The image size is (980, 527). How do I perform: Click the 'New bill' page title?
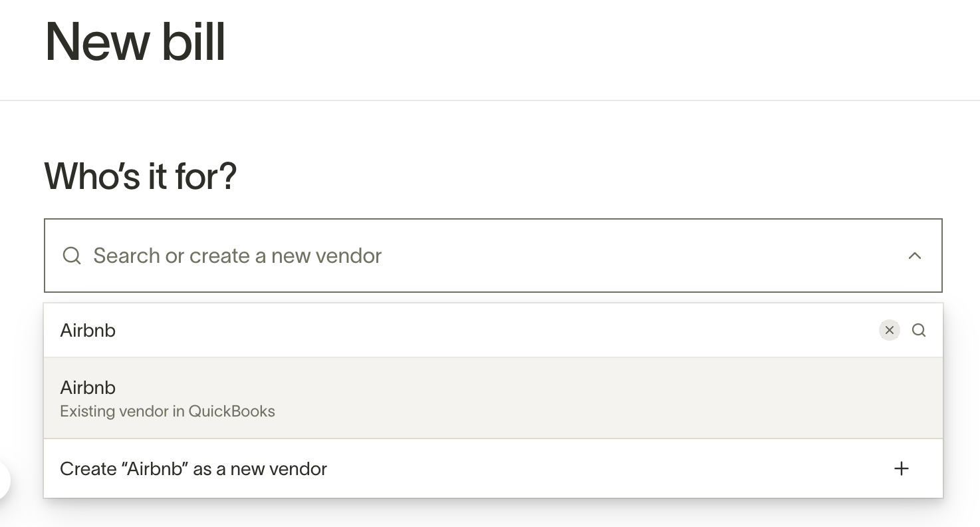coord(134,41)
